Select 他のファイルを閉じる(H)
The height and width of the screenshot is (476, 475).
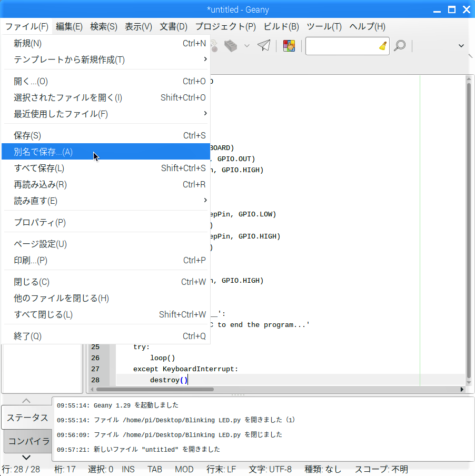(106, 299)
